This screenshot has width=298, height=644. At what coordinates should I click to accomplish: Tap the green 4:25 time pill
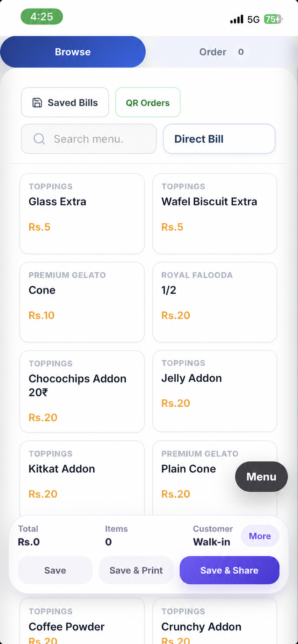[42, 17]
